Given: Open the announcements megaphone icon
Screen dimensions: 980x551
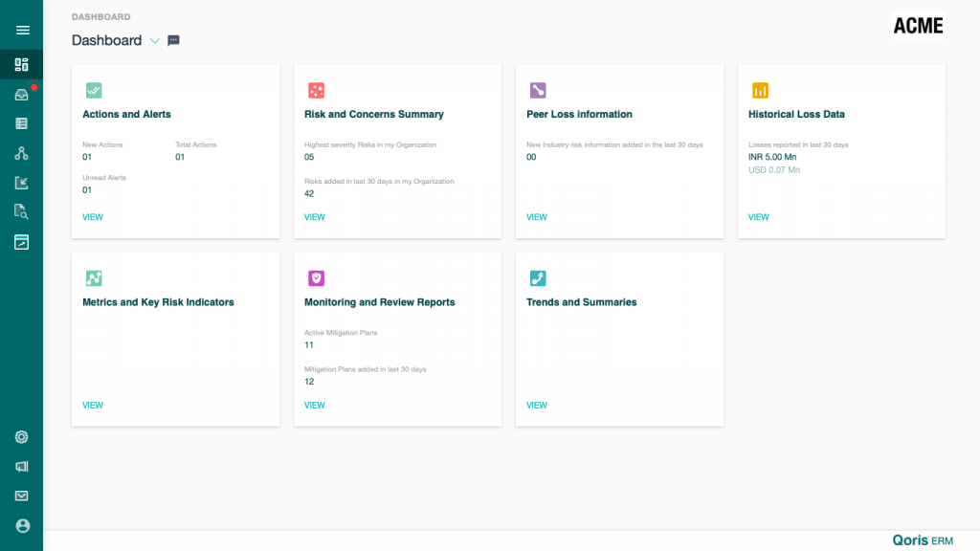Looking at the screenshot, I should [22, 466].
